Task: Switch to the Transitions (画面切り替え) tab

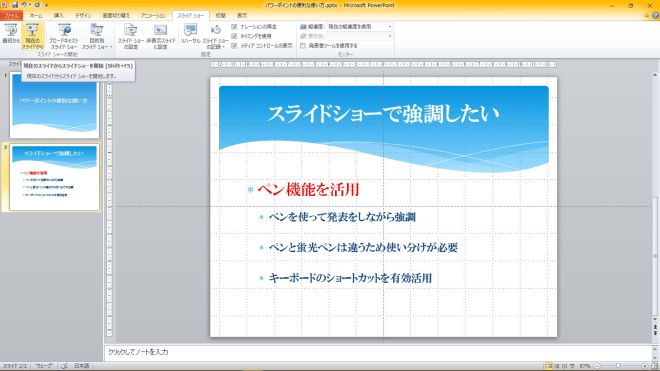Action: point(116,16)
